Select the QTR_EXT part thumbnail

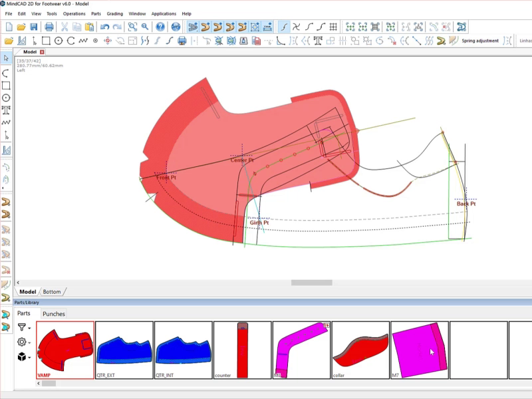click(124, 350)
